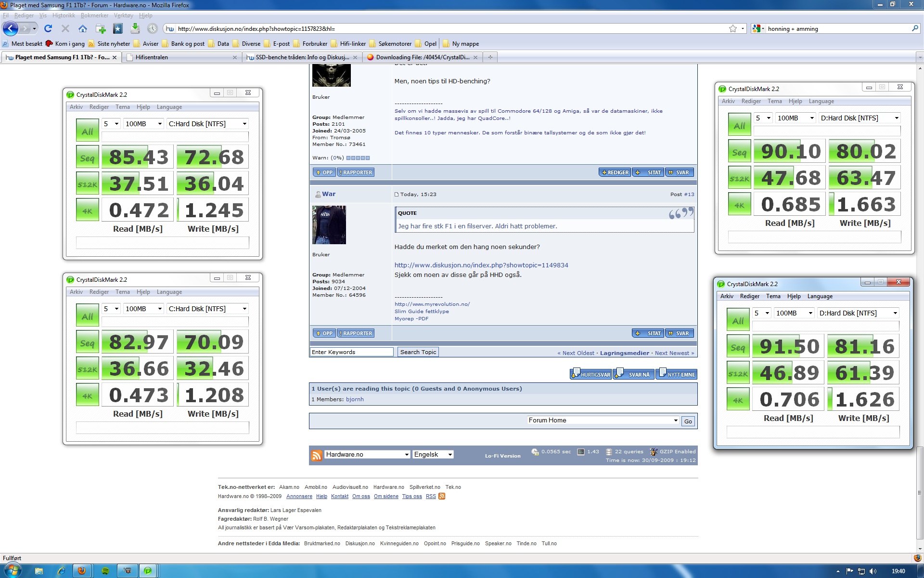Click NYTT EMNE new topic button
This screenshot has height=578, width=924.
676,374
